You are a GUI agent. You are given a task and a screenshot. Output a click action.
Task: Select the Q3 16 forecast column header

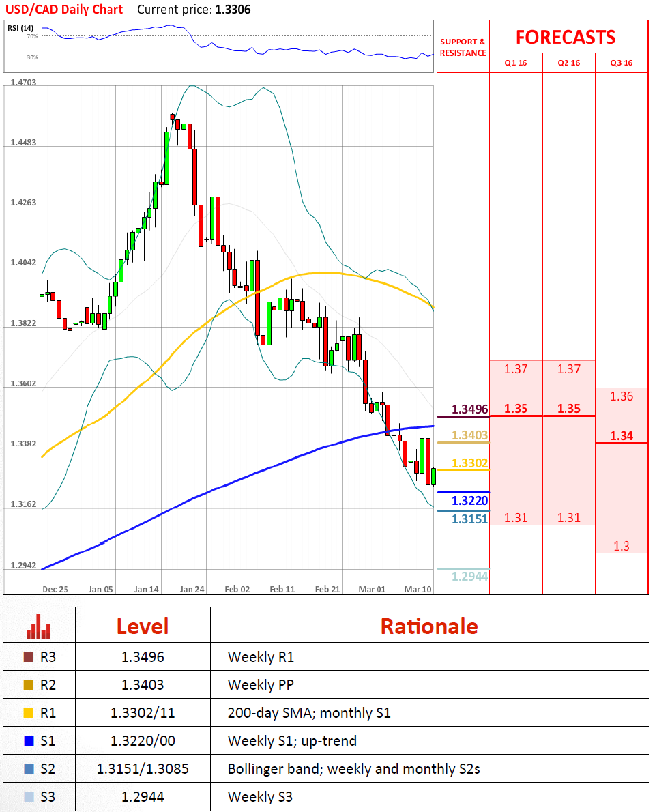tap(622, 63)
